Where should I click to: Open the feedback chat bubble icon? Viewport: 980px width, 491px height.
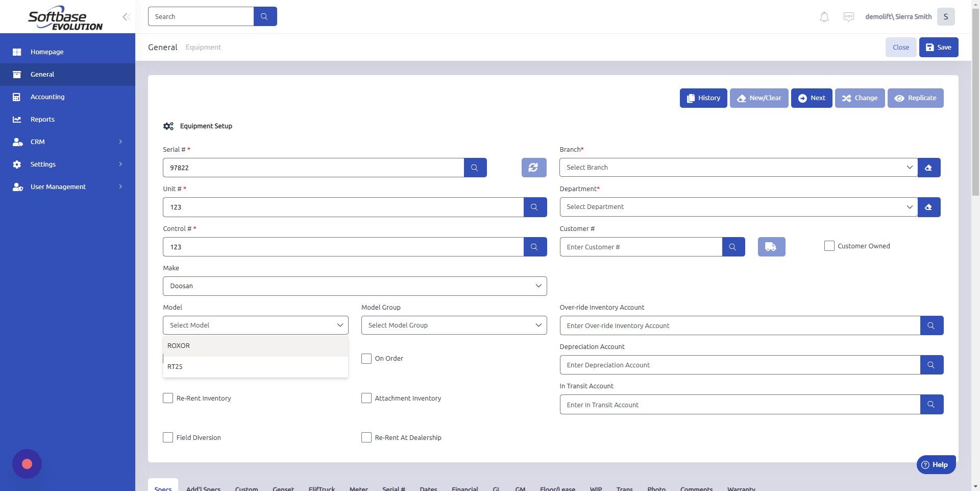pyautogui.click(x=848, y=16)
